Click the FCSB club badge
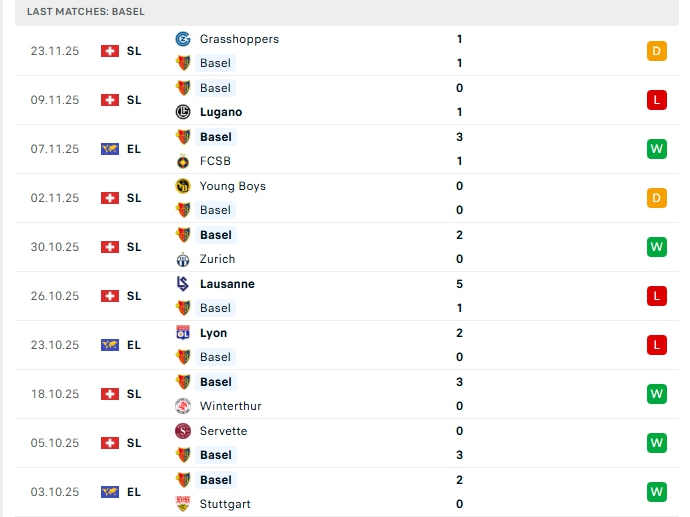The width and height of the screenshot is (690, 517). click(x=183, y=161)
